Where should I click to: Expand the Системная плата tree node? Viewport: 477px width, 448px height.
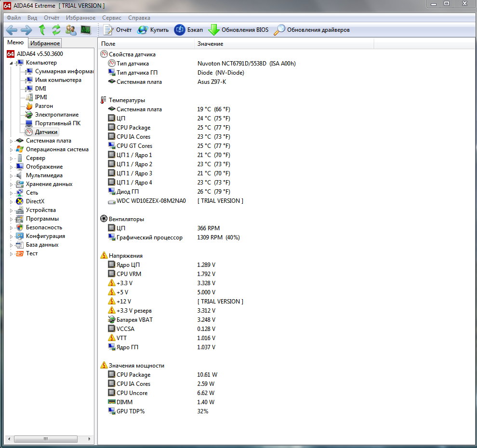(12, 140)
